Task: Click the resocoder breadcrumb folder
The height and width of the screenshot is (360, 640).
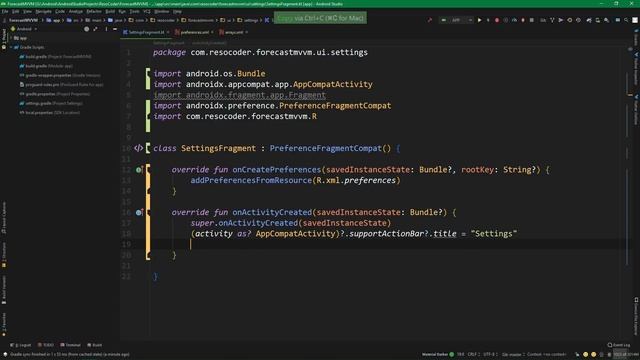Action: [163, 20]
